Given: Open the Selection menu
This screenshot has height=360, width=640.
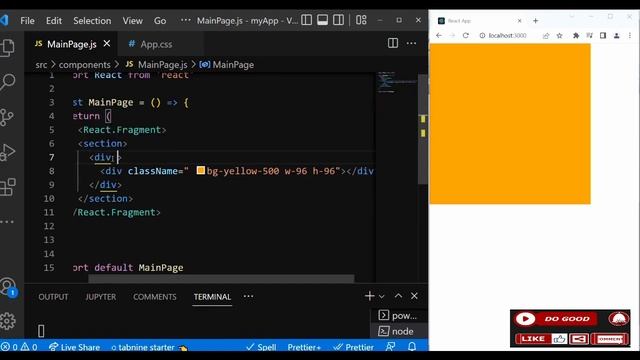Looking at the screenshot, I should (92, 20).
